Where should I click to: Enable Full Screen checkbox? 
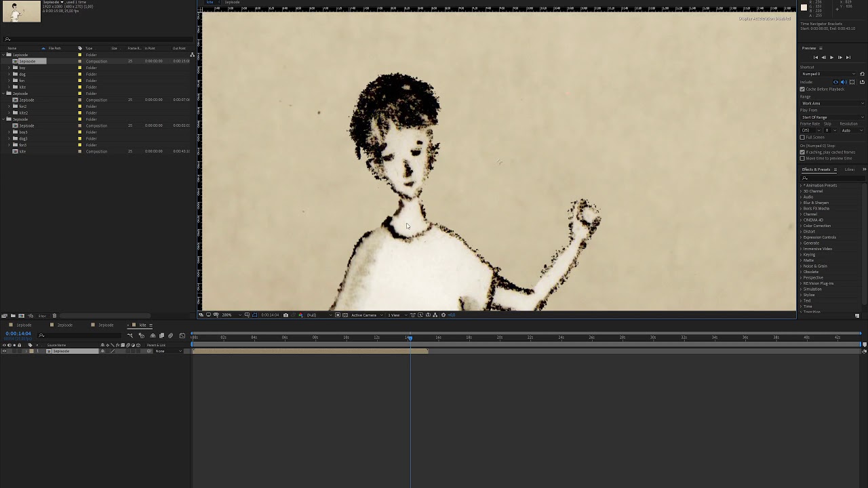pos(802,138)
